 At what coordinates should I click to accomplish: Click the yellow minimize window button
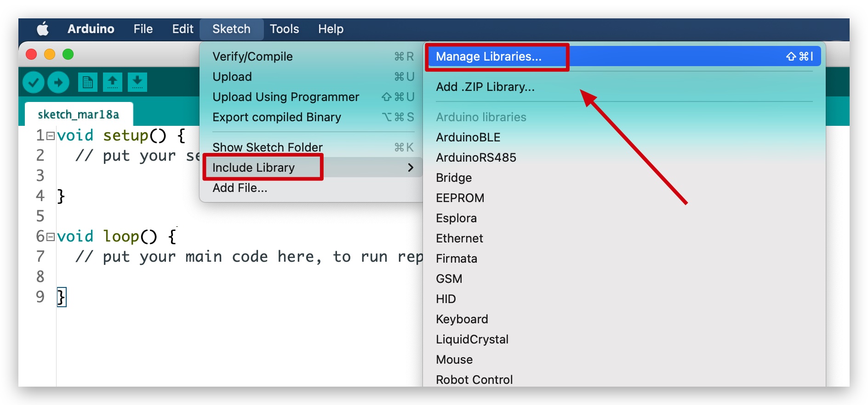(x=50, y=55)
